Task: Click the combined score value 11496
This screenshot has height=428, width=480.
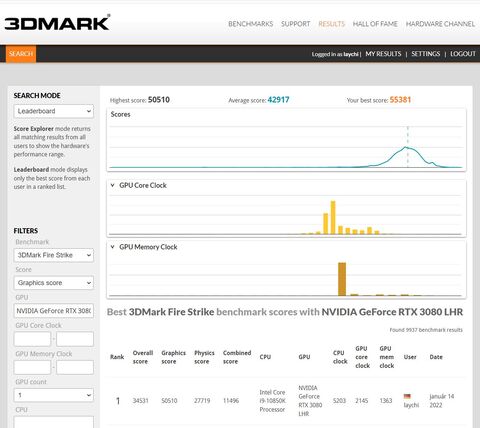Action: 231,401
